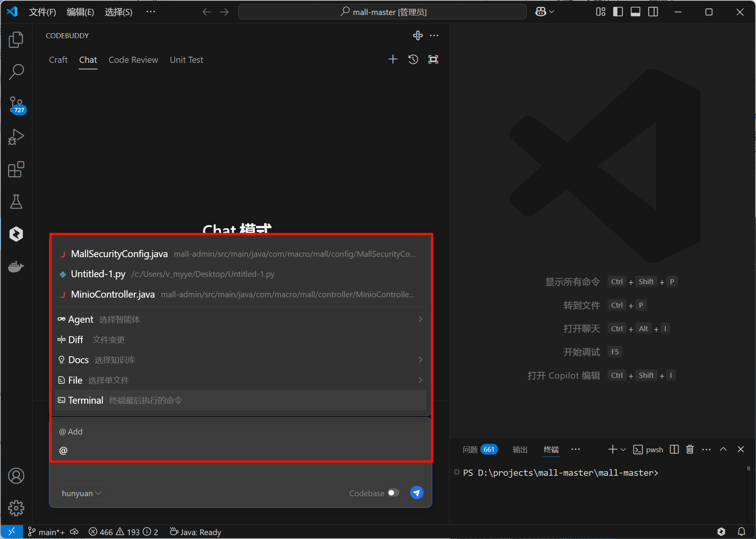Select the Diff file changes option
This screenshot has height=539, width=756.
click(241, 340)
